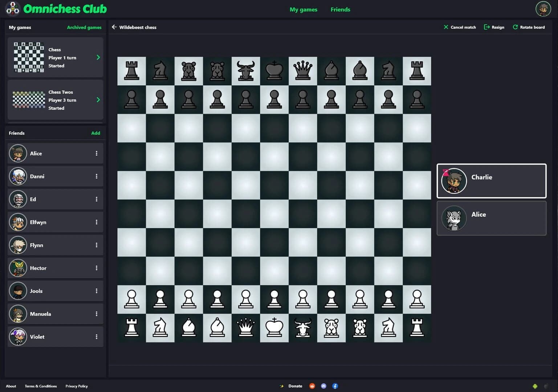Open the options menu for Jools
This screenshot has width=558, height=392.
pyautogui.click(x=97, y=291)
